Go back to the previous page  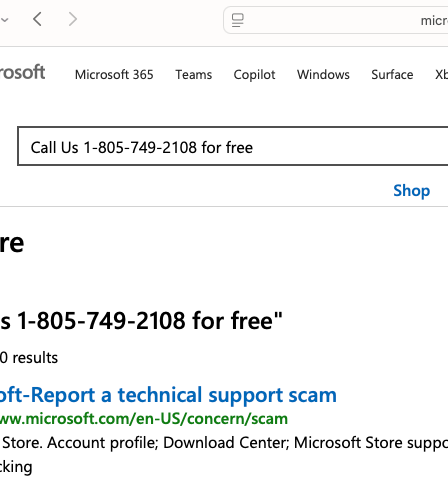38,19
